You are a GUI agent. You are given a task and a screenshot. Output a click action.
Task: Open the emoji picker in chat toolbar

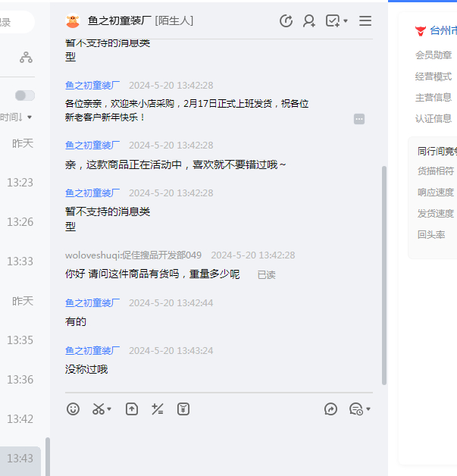[73, 409]
